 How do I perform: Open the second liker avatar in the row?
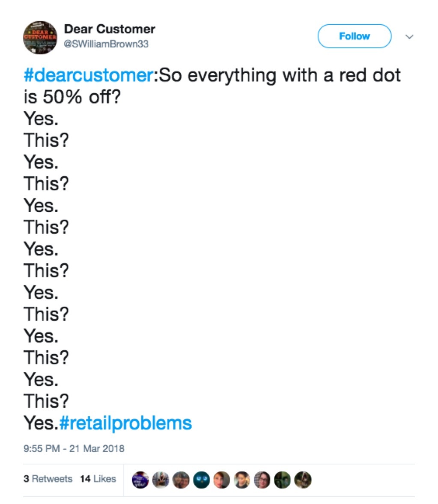click(161, 480)
